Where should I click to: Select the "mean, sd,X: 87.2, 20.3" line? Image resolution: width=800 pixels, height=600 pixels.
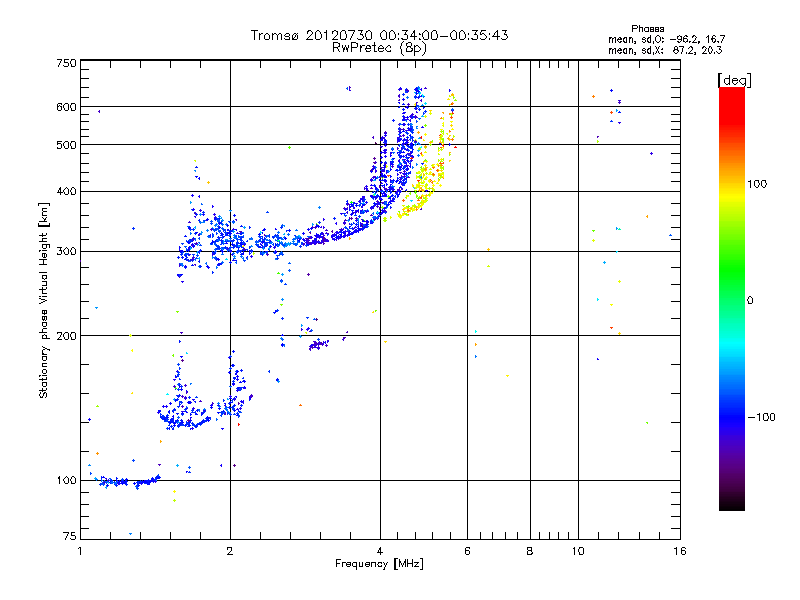tap(665, 50)
